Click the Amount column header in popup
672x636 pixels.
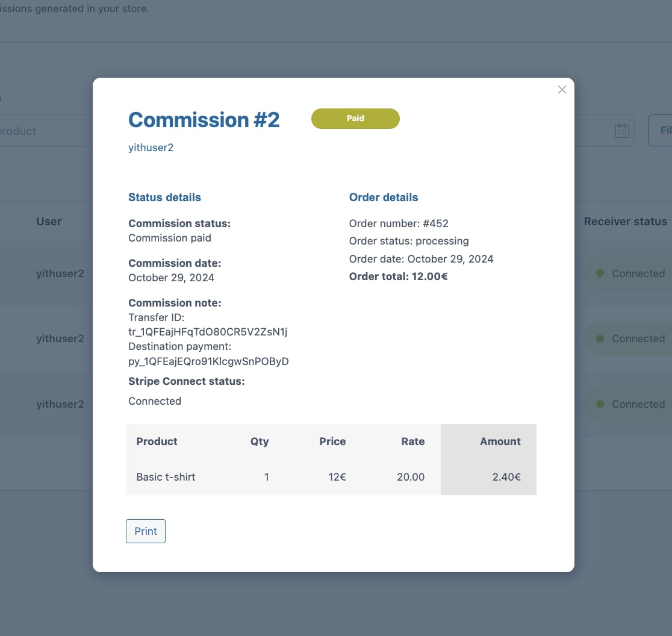pos(500,441)
